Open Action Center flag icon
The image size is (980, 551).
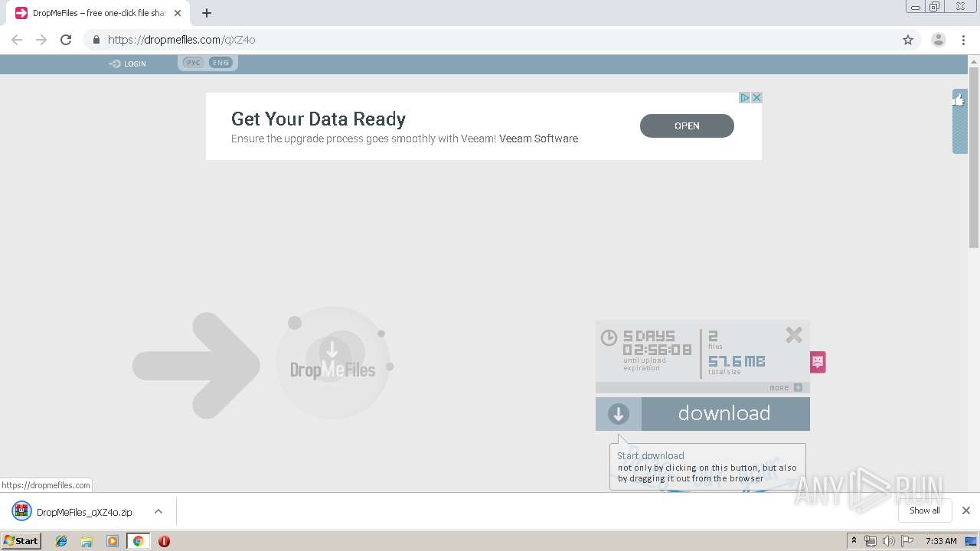[908, 541]
